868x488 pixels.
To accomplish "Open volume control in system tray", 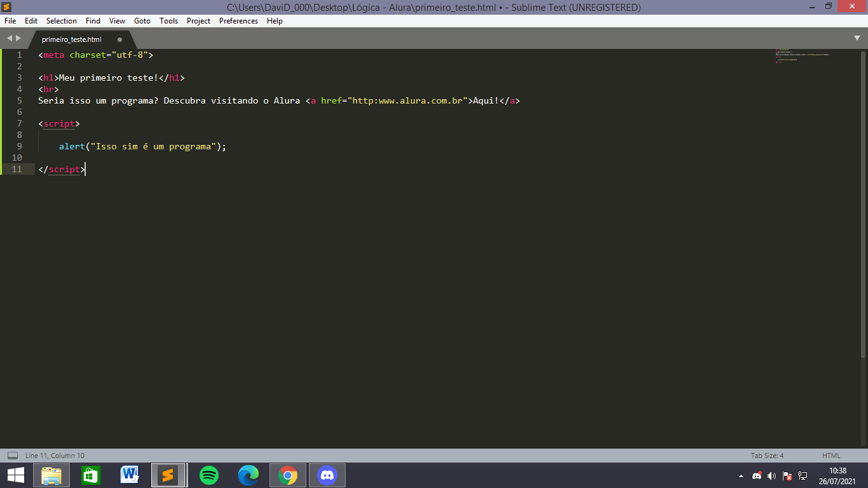I will click(772, 475).
